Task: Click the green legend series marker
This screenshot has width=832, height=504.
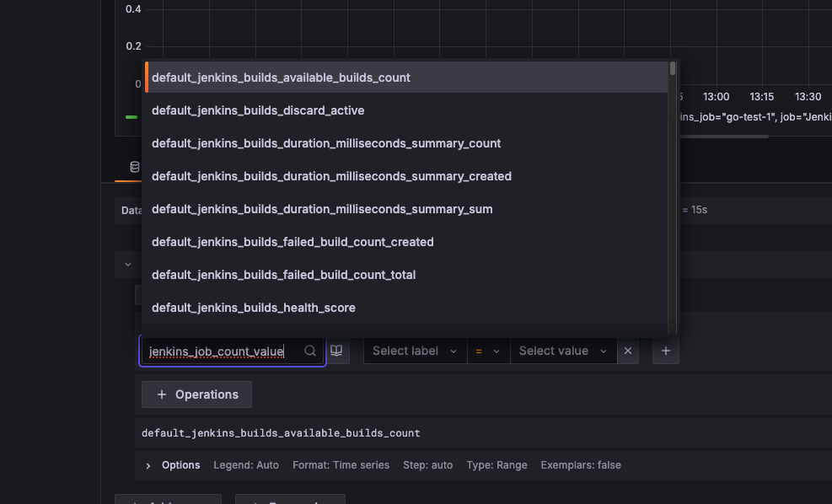Action: click(x=131, y=116)
